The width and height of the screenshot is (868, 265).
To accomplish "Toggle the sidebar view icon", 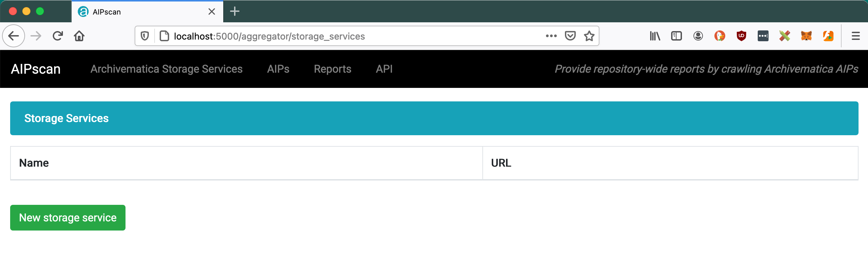I will (x=677, y=36).
